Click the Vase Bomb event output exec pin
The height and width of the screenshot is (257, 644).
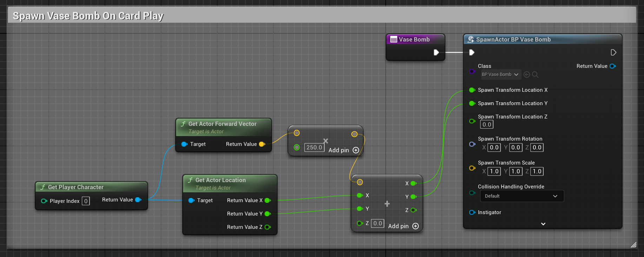point(436,52)
